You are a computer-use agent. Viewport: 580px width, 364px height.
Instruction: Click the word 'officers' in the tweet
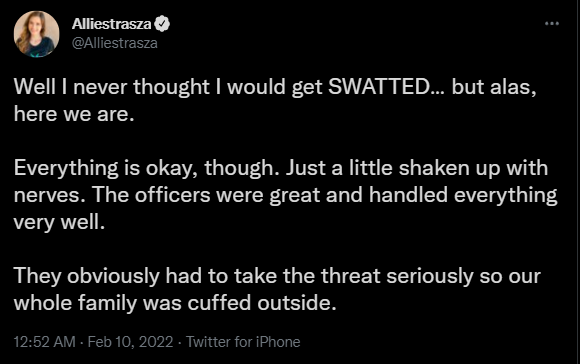[172, 195]
